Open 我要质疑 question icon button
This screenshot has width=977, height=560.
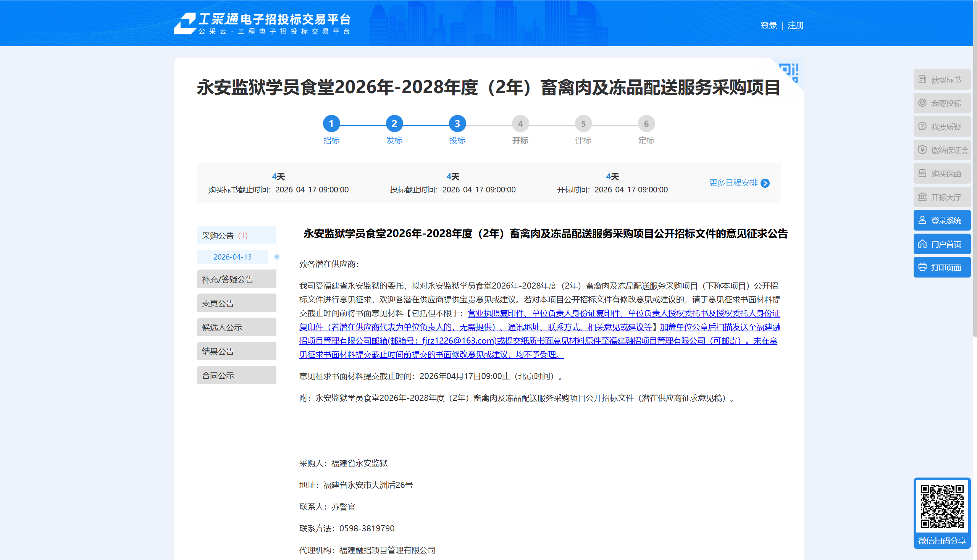click(941, 126)
